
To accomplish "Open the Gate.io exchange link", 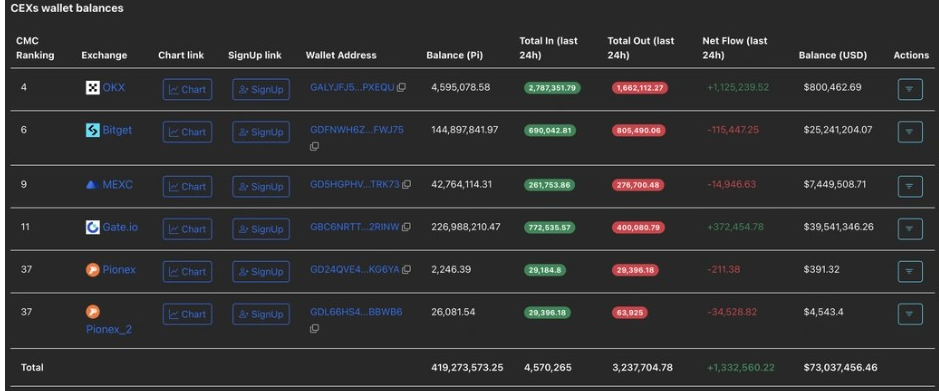I will [x=120, y=227].
